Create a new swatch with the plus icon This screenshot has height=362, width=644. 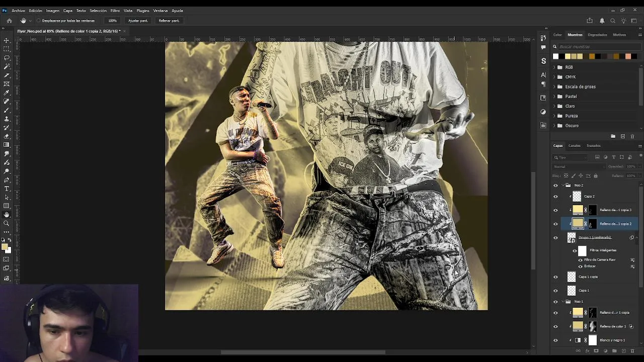coord(623,136)
